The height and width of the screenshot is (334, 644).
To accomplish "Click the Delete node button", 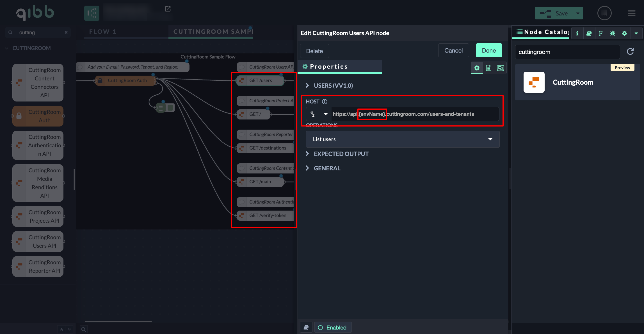I will (x=314, y=51).
